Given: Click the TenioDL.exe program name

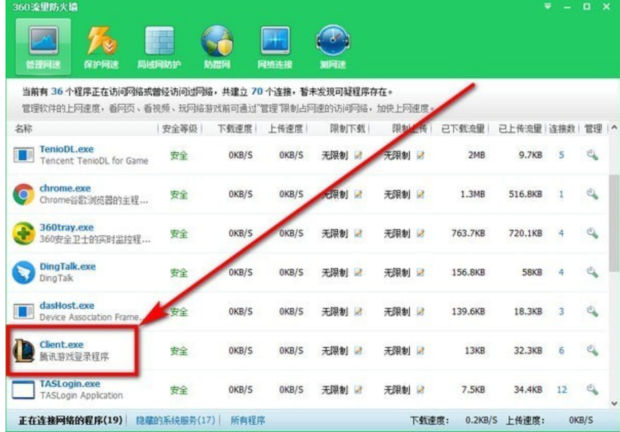Looking at the screenshot, I should (66, 149).
